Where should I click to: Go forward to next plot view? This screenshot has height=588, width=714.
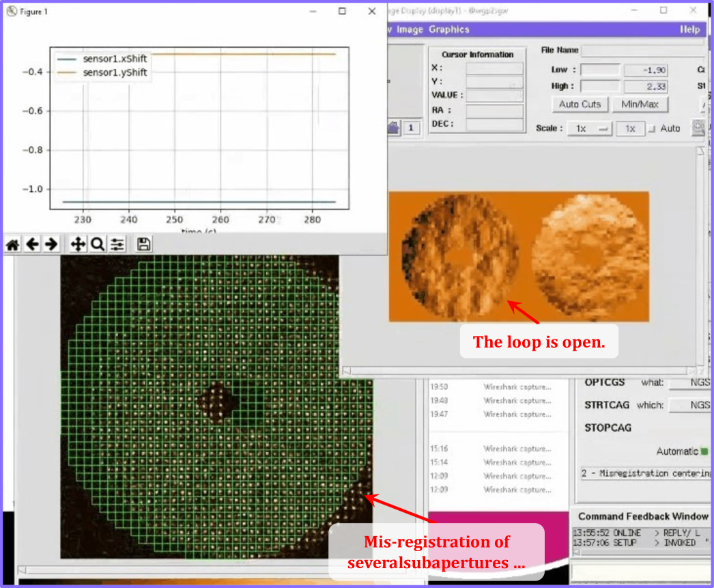point(51,244)
